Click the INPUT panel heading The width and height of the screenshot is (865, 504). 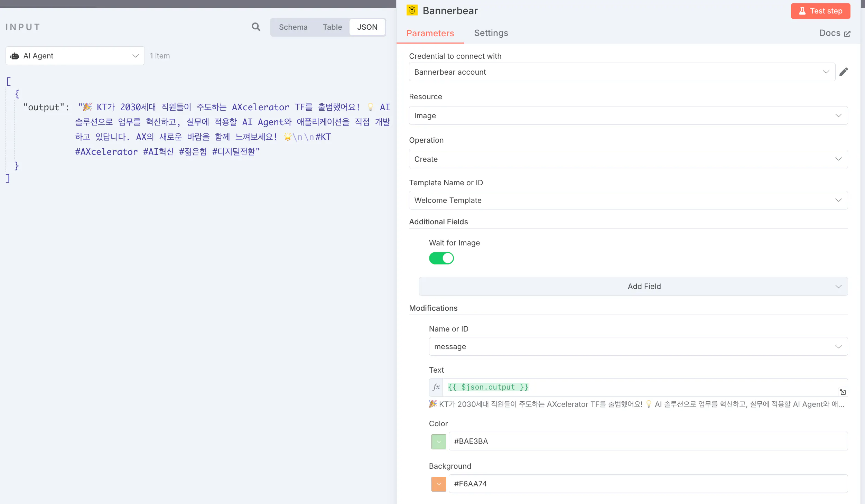click(23, 27)
